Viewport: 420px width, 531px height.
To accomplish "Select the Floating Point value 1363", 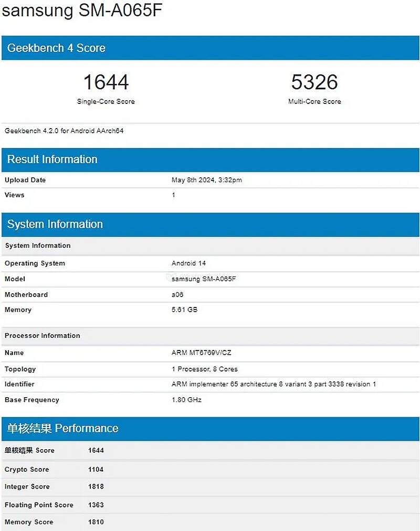I will (96, 505).
